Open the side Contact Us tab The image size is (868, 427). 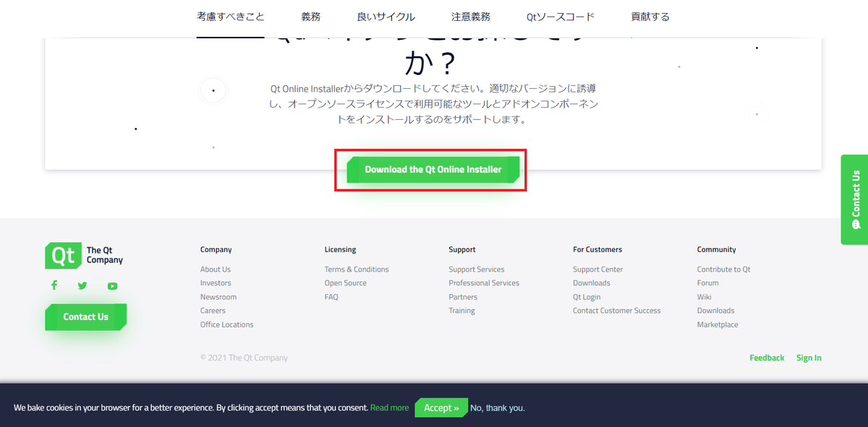pyautogui.click(x=854, y=199)
